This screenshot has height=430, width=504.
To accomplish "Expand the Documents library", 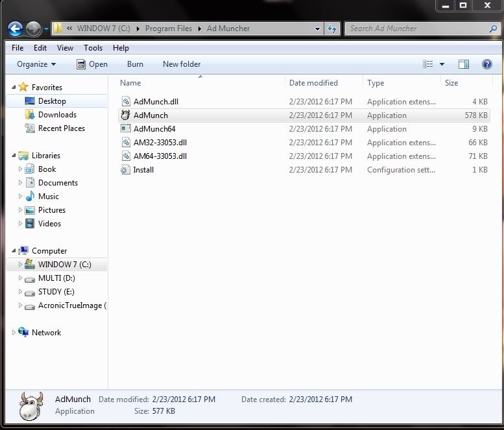I will pyautogui.click(x=20, y=182).
